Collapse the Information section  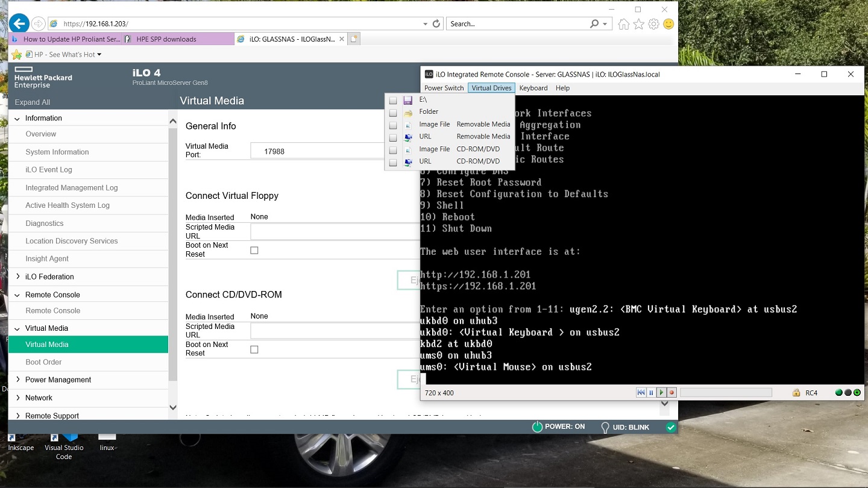click(17, 119)
